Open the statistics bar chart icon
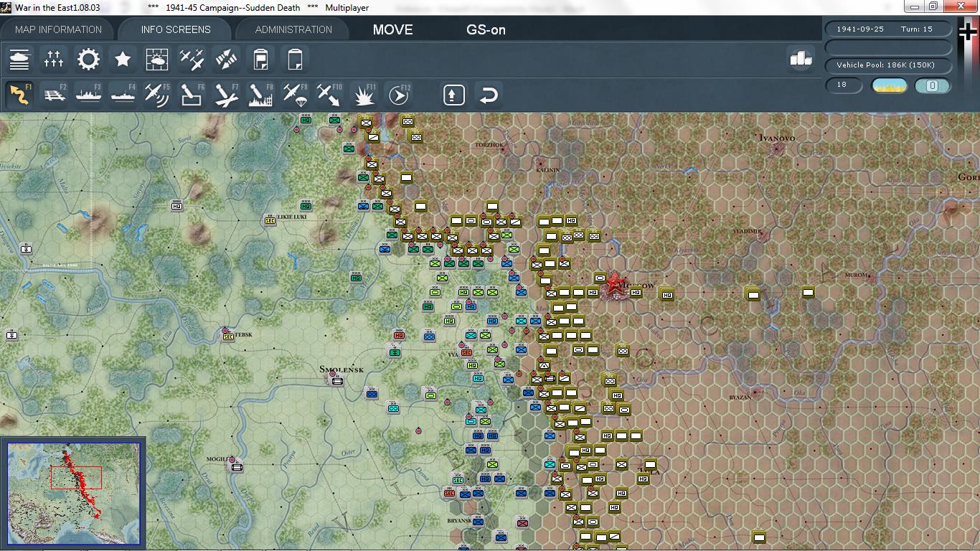980x551 pixels. tap(801, 58)
